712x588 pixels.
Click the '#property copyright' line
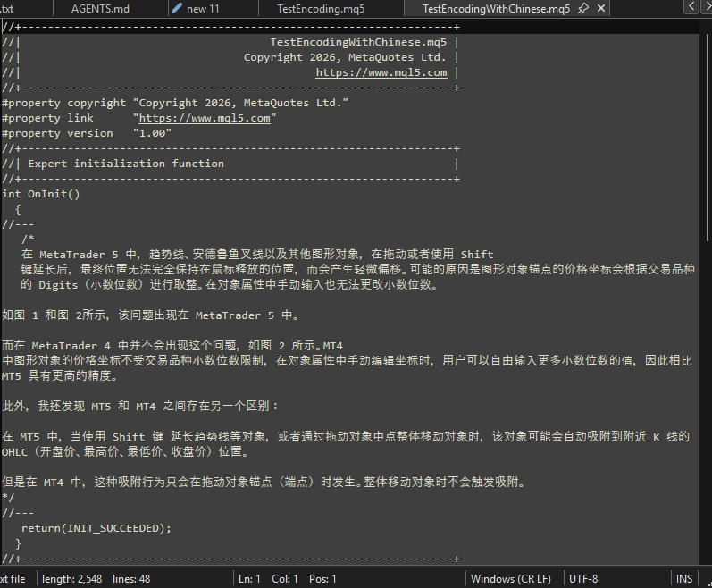pyautogui.click(x=175, y=103)
